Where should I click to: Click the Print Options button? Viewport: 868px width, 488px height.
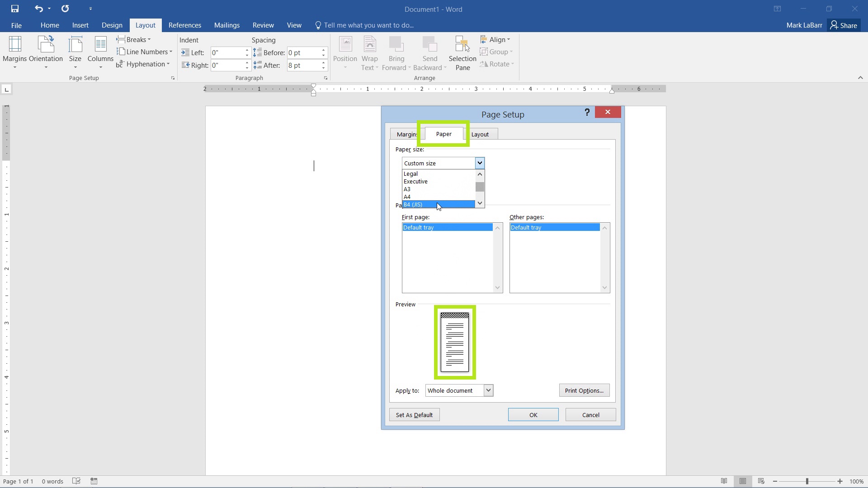click(584, 390)
